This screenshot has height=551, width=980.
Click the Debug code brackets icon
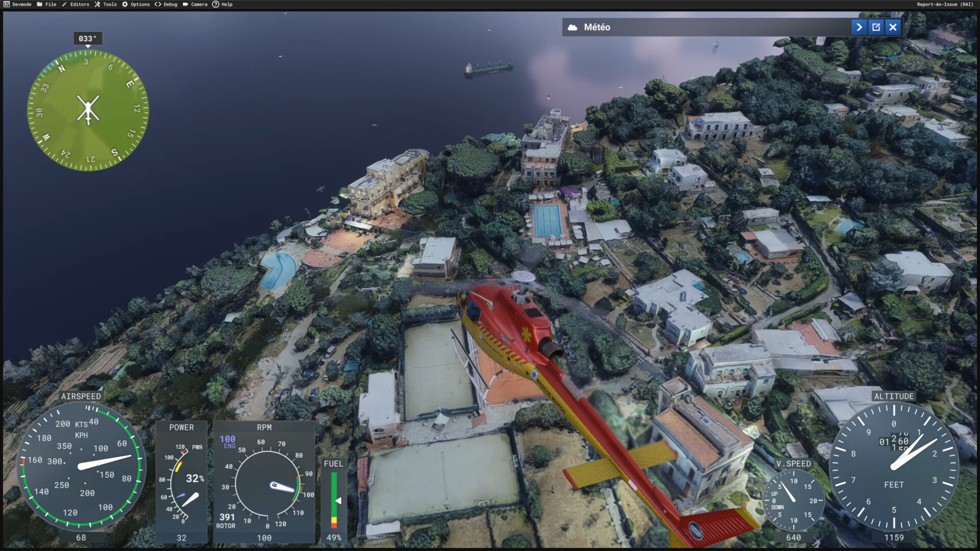tap(158, 4)
